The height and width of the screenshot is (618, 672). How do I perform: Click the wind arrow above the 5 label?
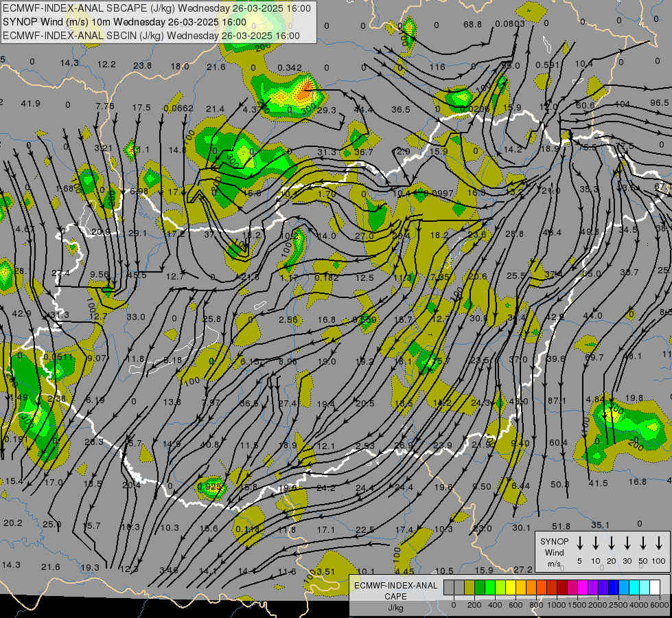pyautogui.click(x=580, y=542)
